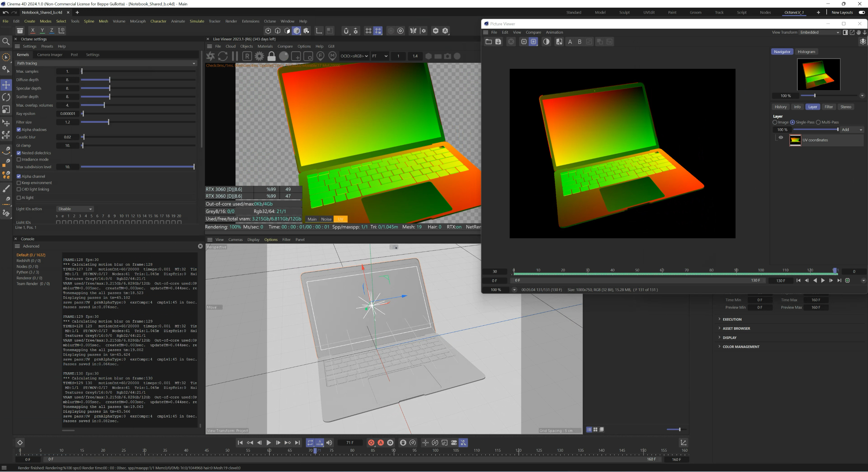Adjust the Diffuse depth slider

pyautogui.click(x=110, y=80)
